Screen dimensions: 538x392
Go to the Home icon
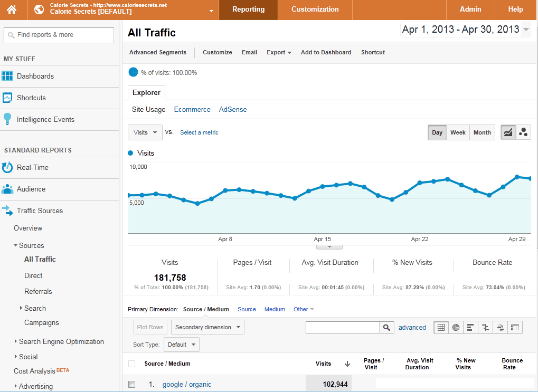point(12,9)
